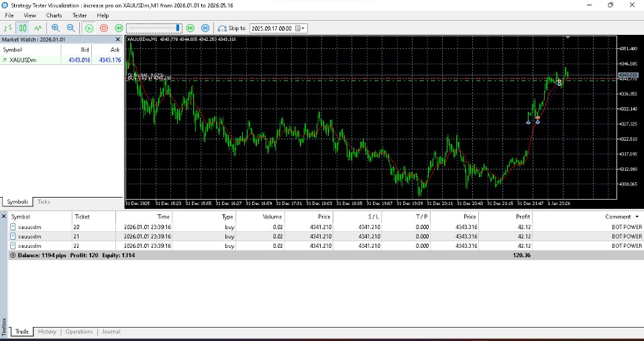Select candlestick chart mode
Image resolution: width=644 pixels, height=341 pixels.
pos(23,28)
